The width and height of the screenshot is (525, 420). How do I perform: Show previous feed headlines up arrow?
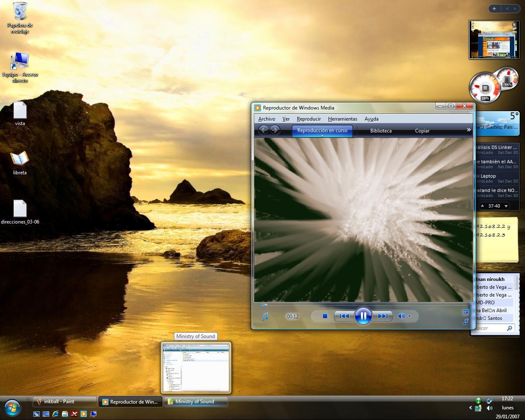click(482, 206)
